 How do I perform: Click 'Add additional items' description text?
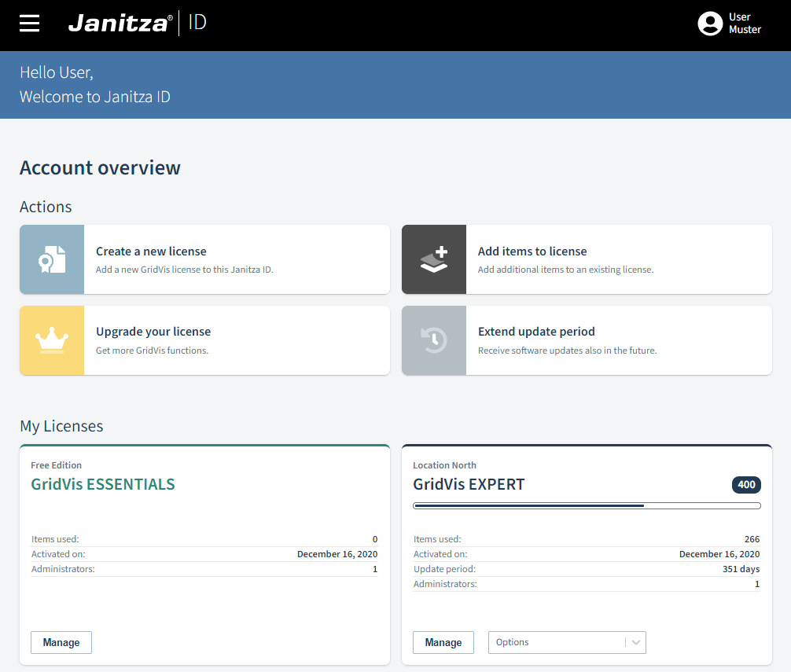coord(565,270)
